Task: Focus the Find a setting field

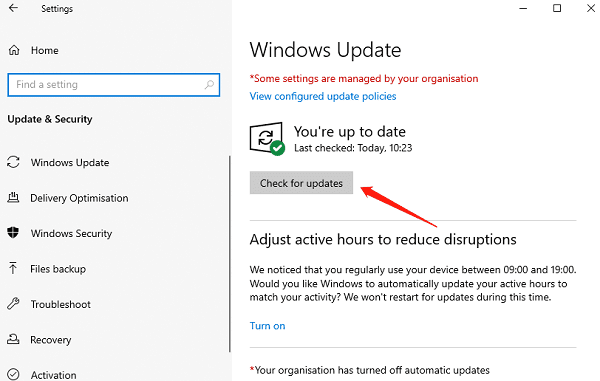Action: (x=114, y=85)
